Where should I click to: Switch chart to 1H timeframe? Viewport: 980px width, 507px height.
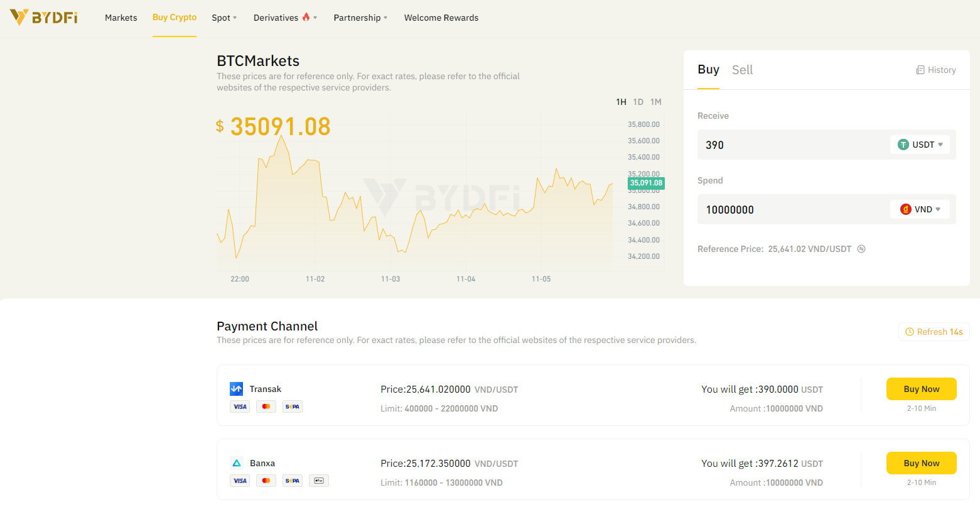pyautogui.click(x=621, y=102)
